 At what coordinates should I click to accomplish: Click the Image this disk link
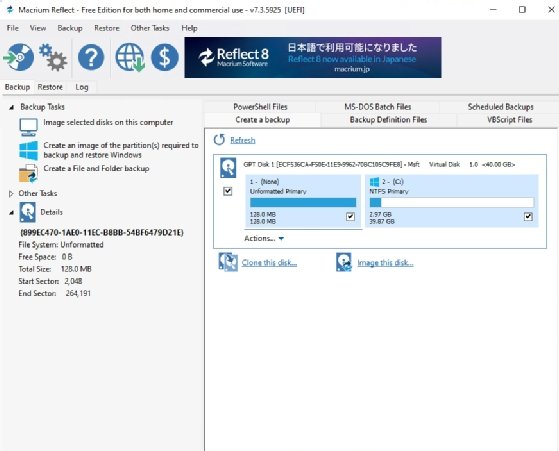point(385,263)
